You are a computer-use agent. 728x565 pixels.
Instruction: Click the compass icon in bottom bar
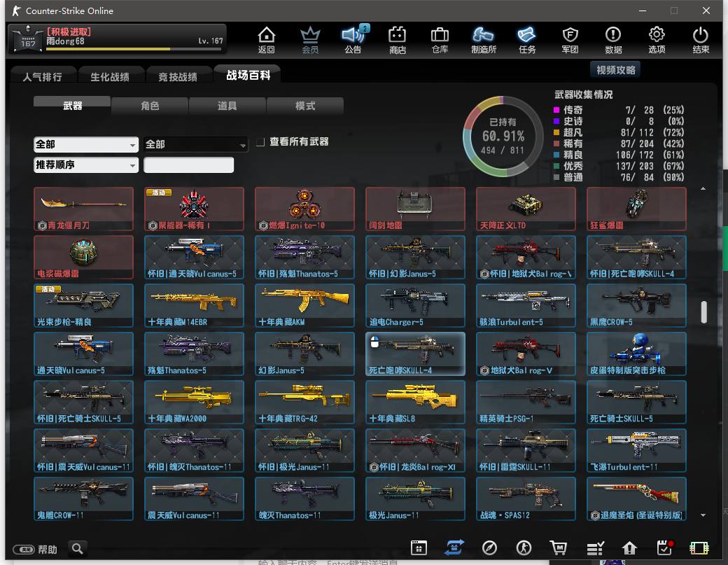click(x=489, y=547)
